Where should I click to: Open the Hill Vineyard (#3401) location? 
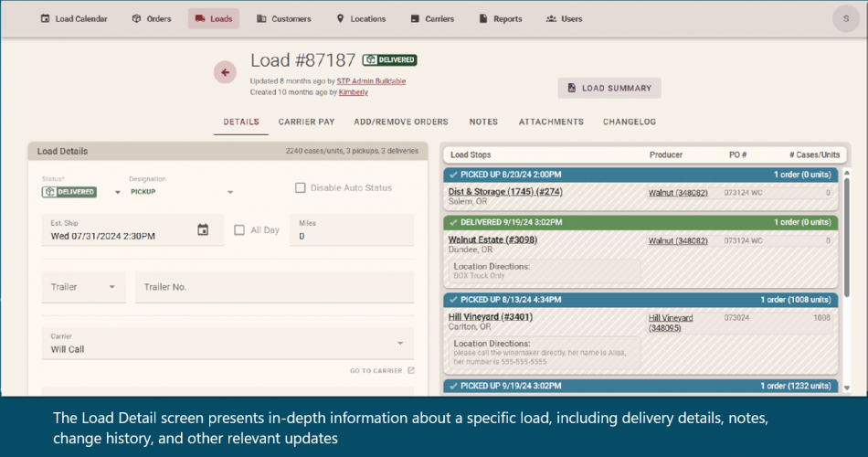(x=491, y=317)
